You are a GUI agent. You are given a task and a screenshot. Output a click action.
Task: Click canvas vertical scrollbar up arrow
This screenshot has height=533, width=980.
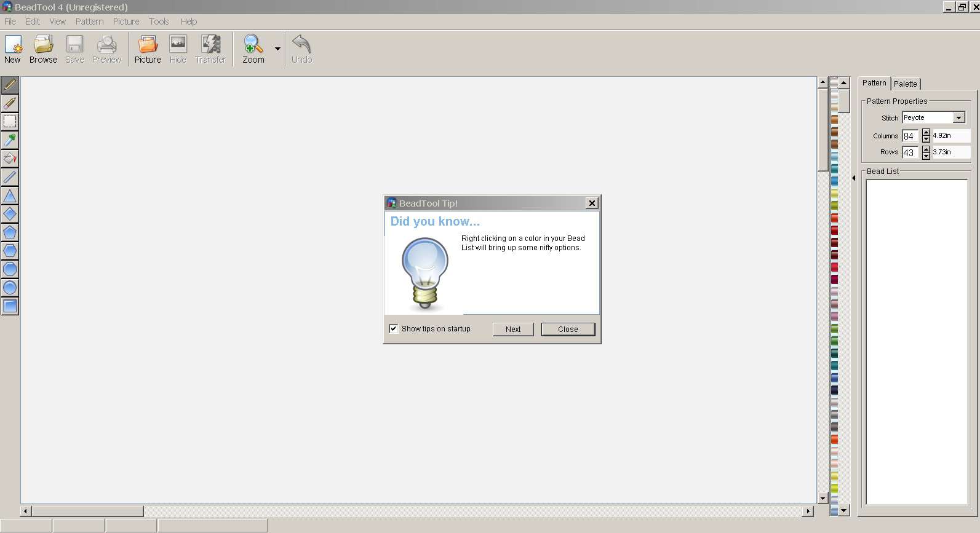pos(823,82)
